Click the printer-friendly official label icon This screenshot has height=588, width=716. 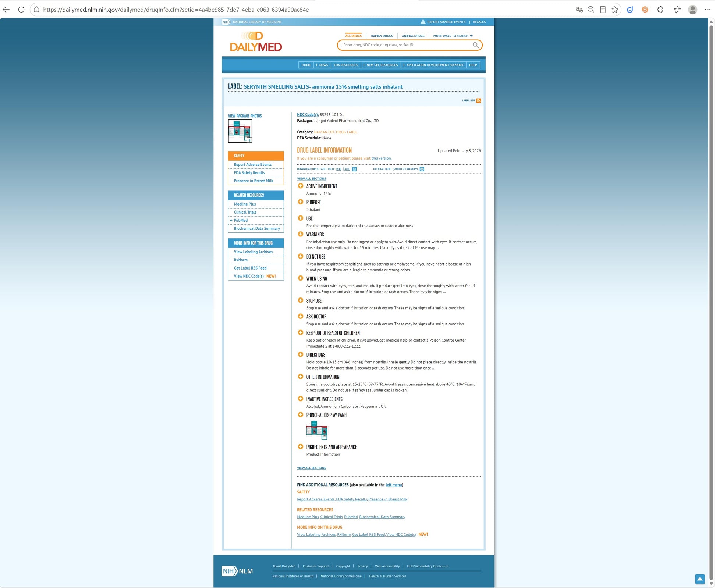[x=422, y=169]
